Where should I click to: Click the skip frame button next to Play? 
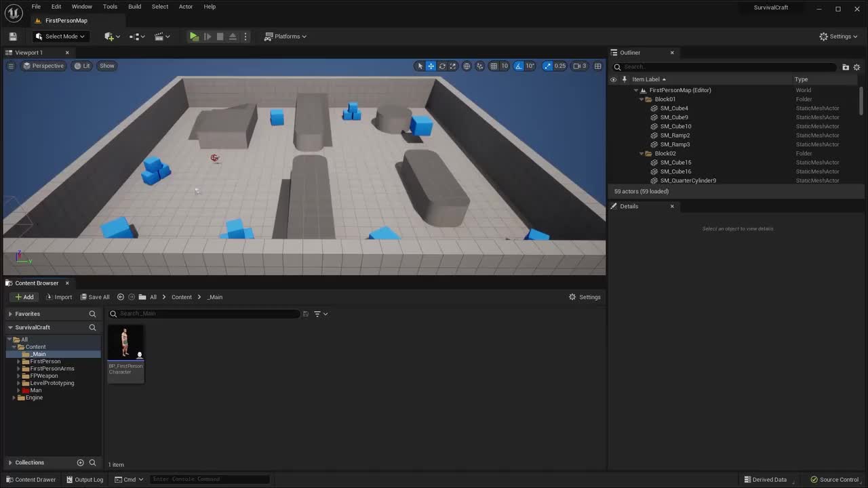pos(208,37)
